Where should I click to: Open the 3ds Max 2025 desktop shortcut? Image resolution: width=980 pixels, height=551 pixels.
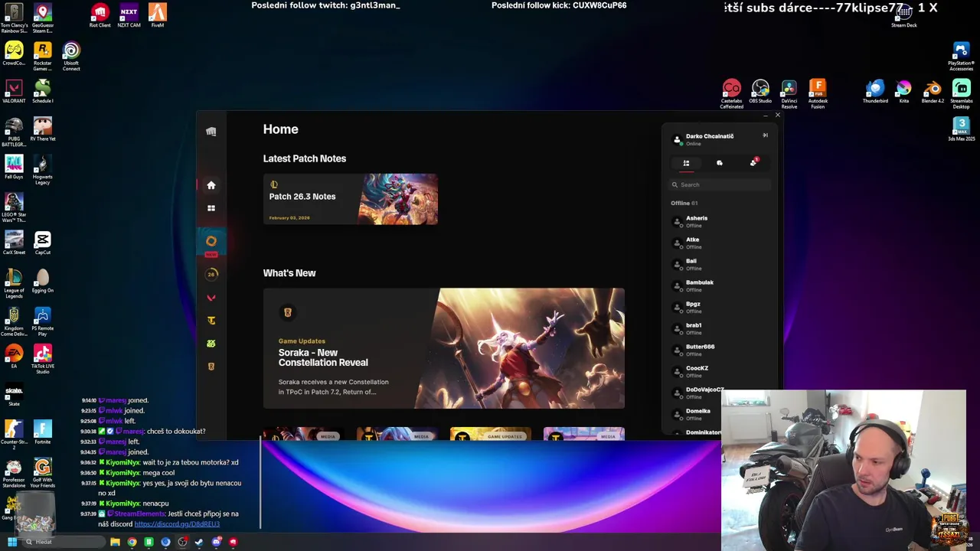coord(961,129)
